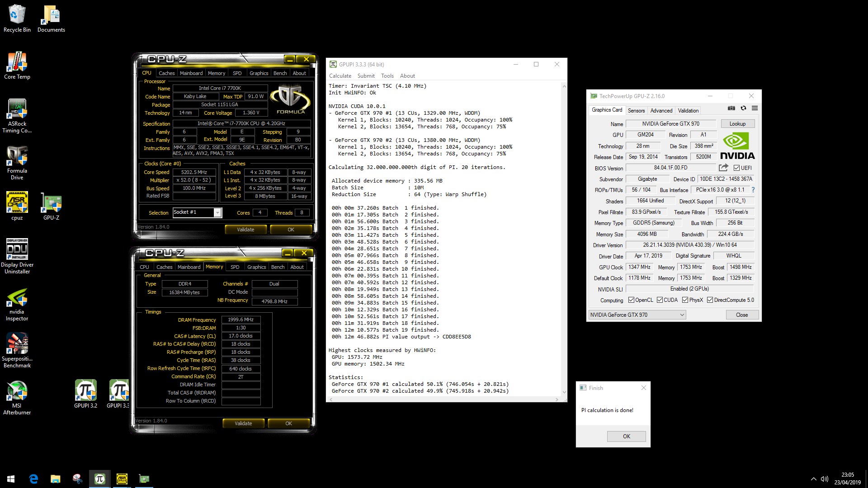868x488 pixels.
Task: Launch Superposition Benchmark desktop icon
Action: pyautogui.click(x=17, y=351)
